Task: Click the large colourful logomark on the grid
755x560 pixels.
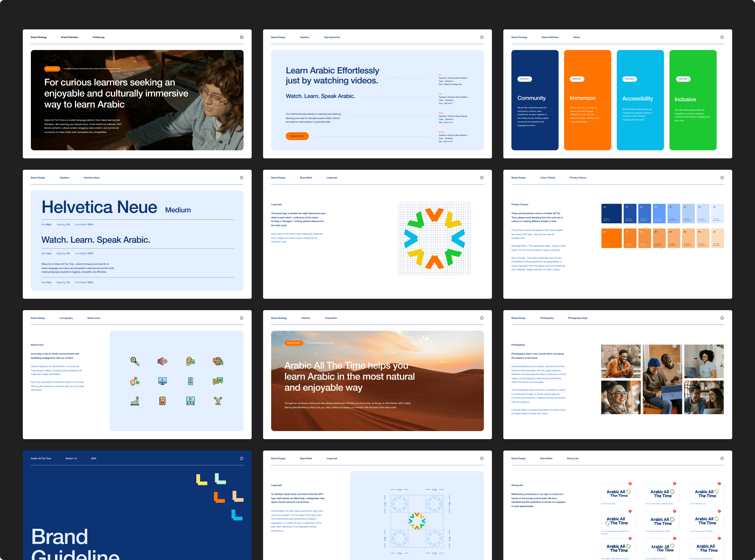Action: coord(434,238)
